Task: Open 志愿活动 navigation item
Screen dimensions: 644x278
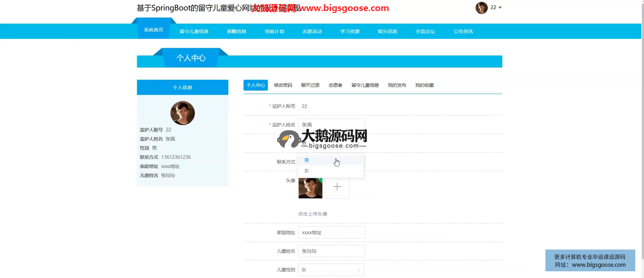Action: tap(312, 31)
